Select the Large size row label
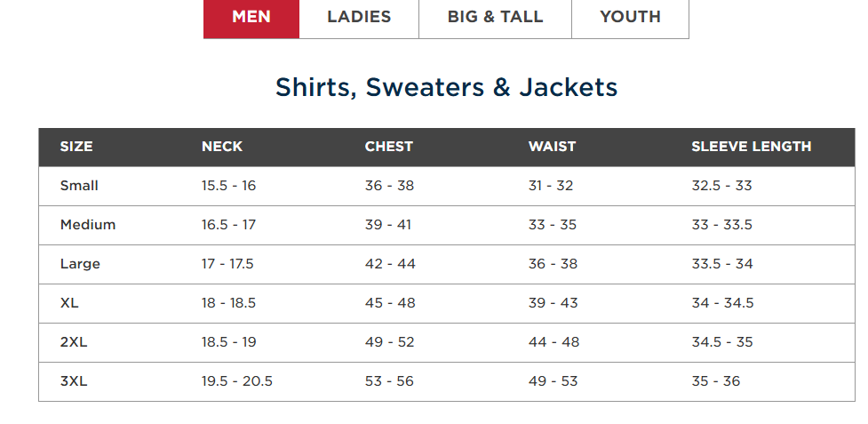 point(80,264)
